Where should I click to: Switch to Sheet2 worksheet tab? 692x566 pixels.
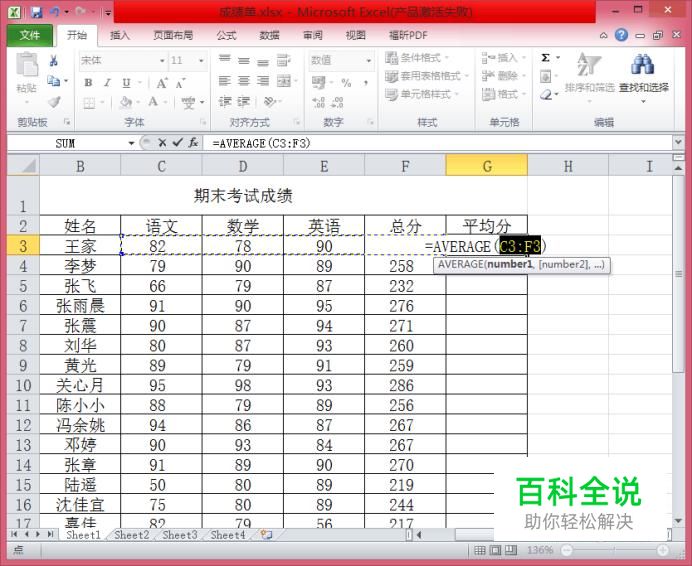[132, 535]
